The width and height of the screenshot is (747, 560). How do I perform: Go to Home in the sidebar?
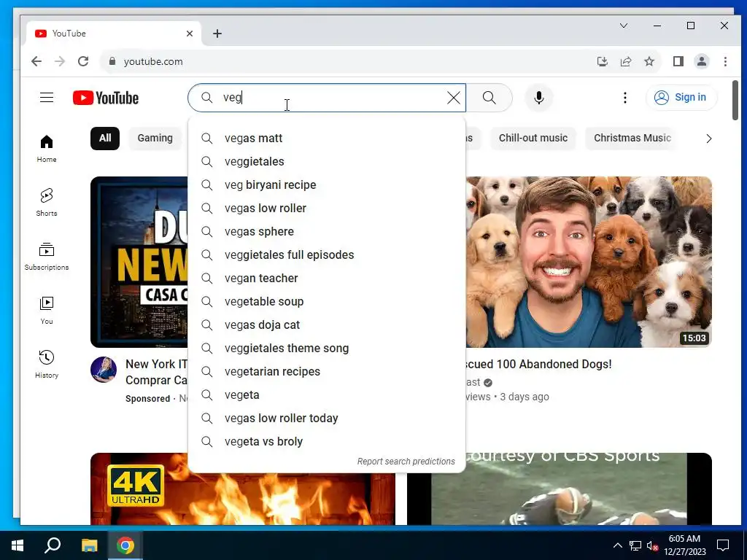point(47,149)
